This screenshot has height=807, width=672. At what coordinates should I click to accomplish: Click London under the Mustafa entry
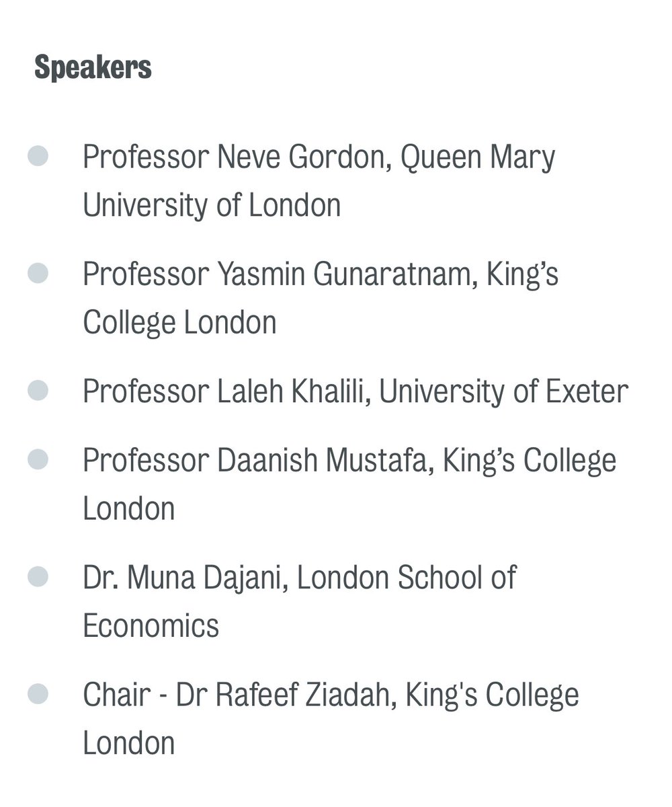(x=128, y=508)
